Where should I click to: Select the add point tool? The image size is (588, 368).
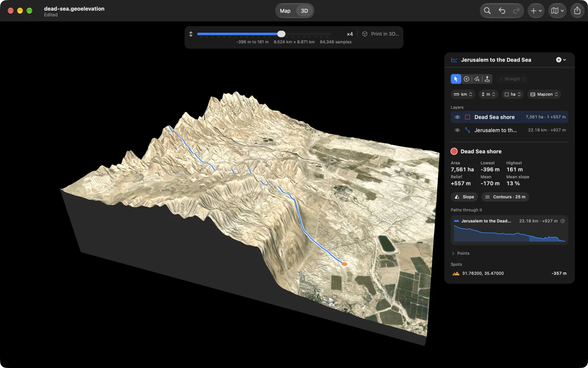466,79
